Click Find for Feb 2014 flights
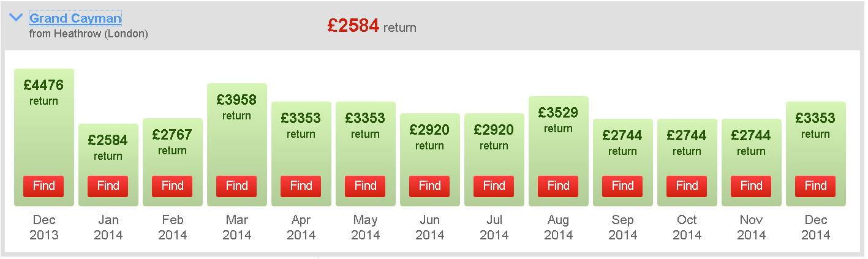The width and height of the screenshot is (868, 259). pos(173,186)
